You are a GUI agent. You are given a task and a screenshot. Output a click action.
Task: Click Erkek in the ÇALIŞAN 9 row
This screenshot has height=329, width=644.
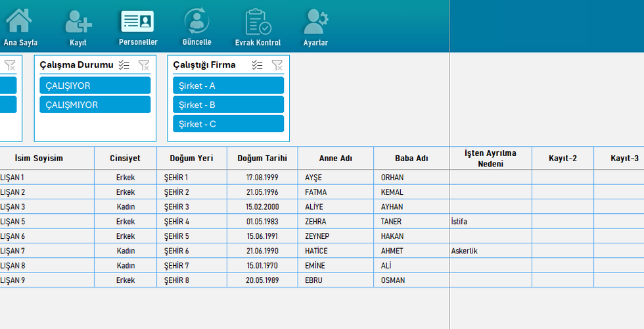[126, 280]
